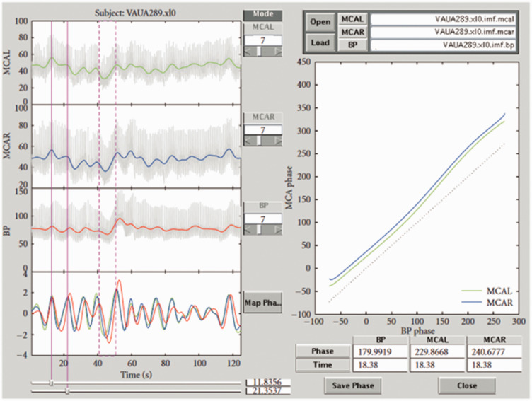The image size is (532, 401).
Task: Select the VAUA289.xl0.imf.bp file field
Action: coord(443,45)
